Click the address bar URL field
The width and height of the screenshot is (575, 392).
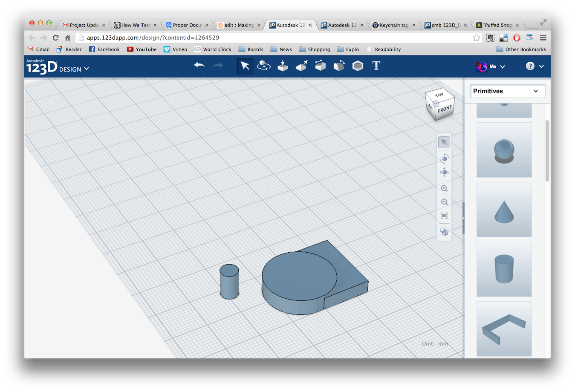[279, 37]
